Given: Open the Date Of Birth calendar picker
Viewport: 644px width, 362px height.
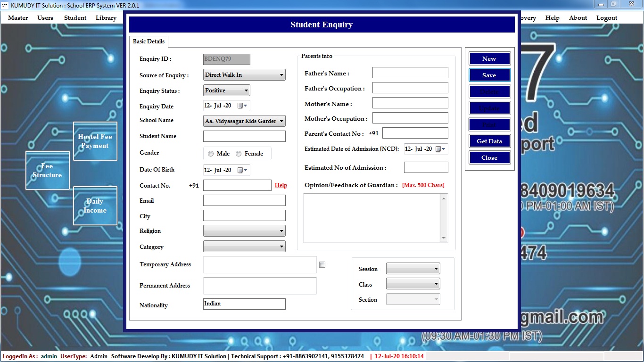Looking at the screenshot, I should pyautogui.click(x=242, y=170).
